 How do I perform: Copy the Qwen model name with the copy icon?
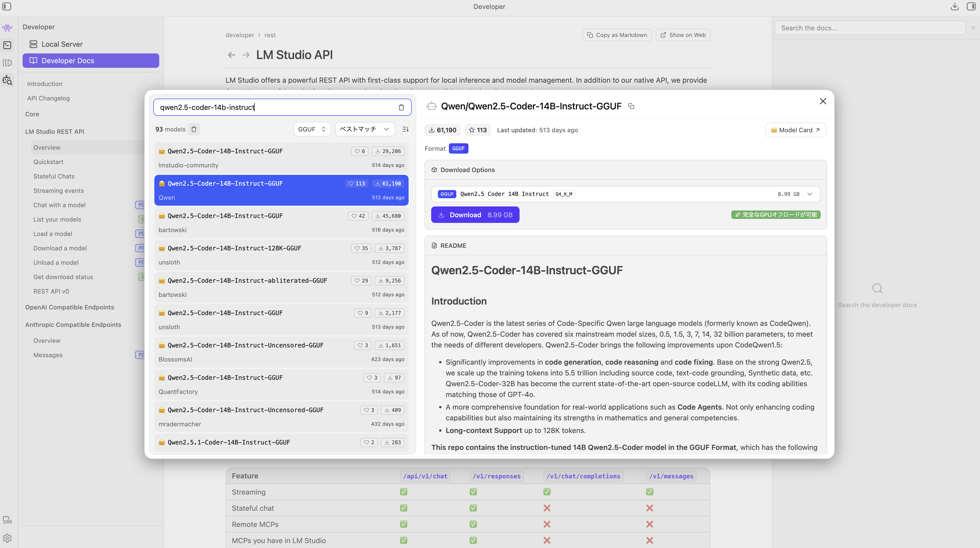(631, 106)
